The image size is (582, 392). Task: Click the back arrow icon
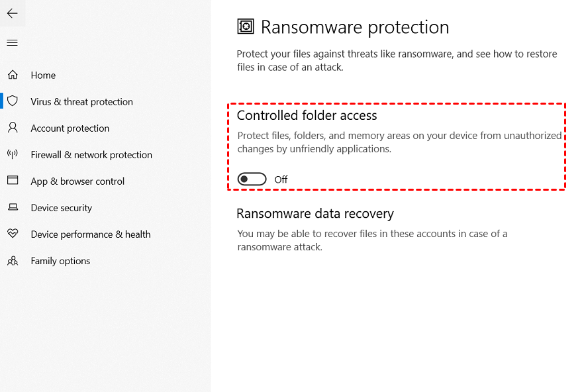[12, 13]
